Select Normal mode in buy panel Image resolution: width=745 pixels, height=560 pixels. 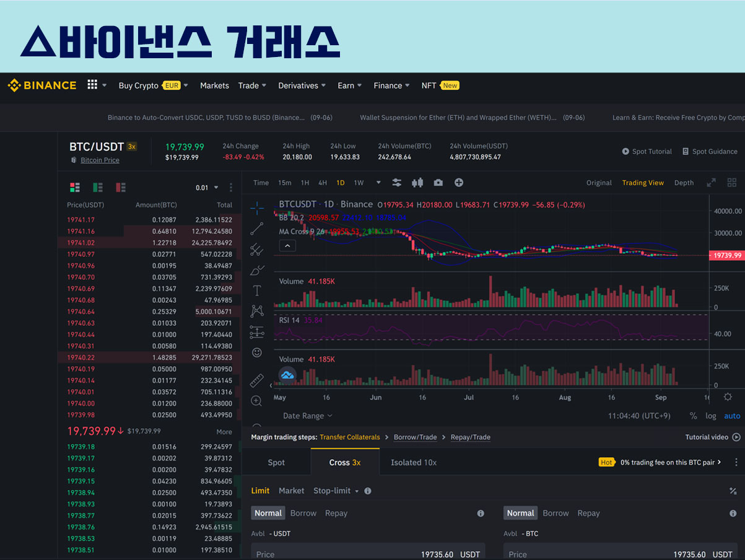pyautogui.click(x=268, y=513)
